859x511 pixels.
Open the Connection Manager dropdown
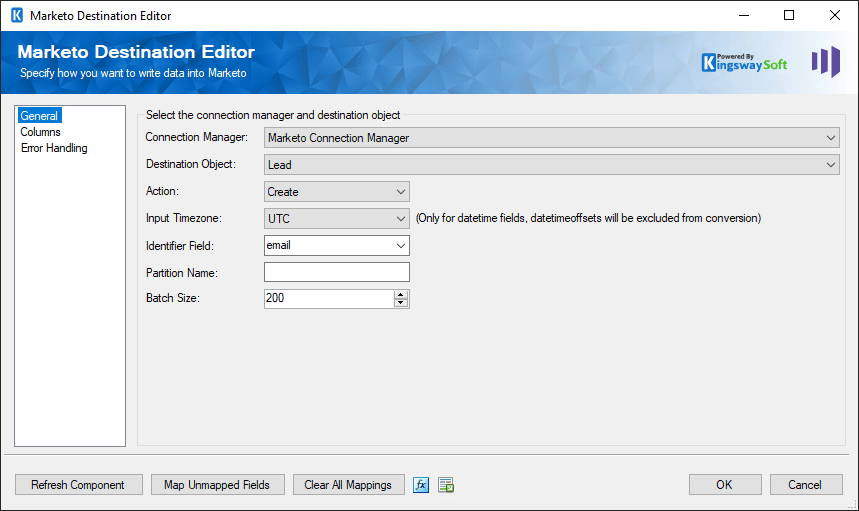point(551,137)
